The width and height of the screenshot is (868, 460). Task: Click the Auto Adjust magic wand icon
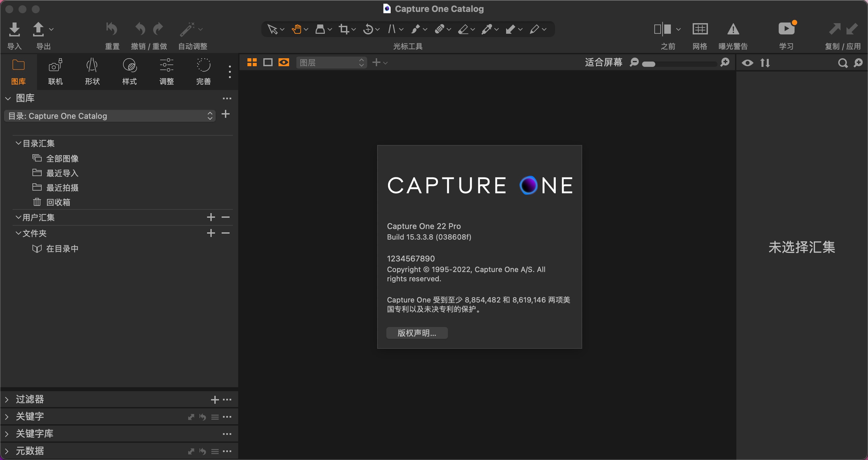[x=187, y=29]
